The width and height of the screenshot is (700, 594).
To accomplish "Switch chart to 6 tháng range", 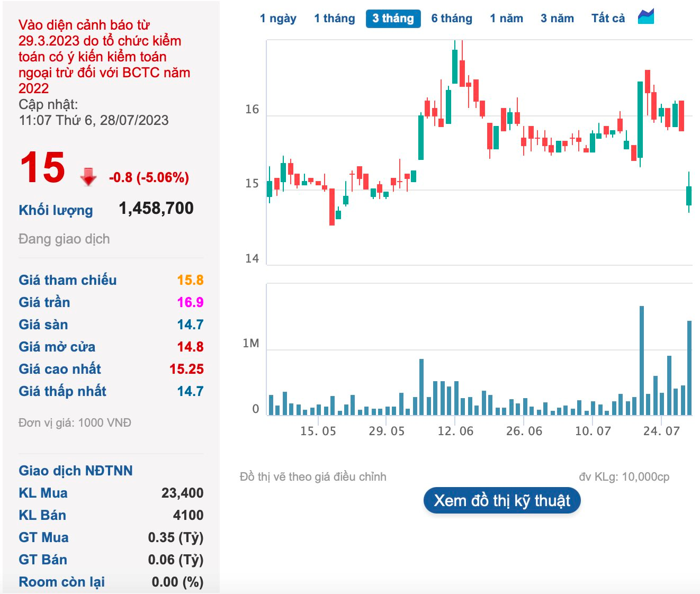I will click(x=452, y=19).
